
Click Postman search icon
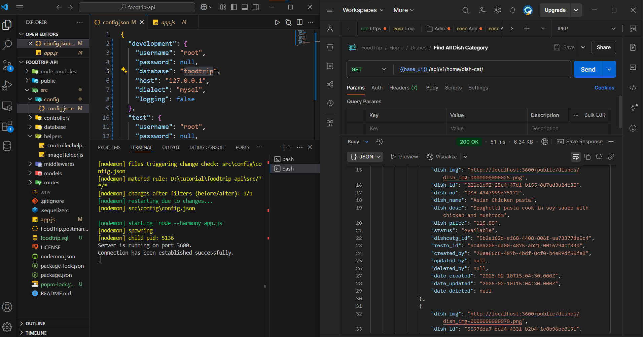[x=465, y=10]
